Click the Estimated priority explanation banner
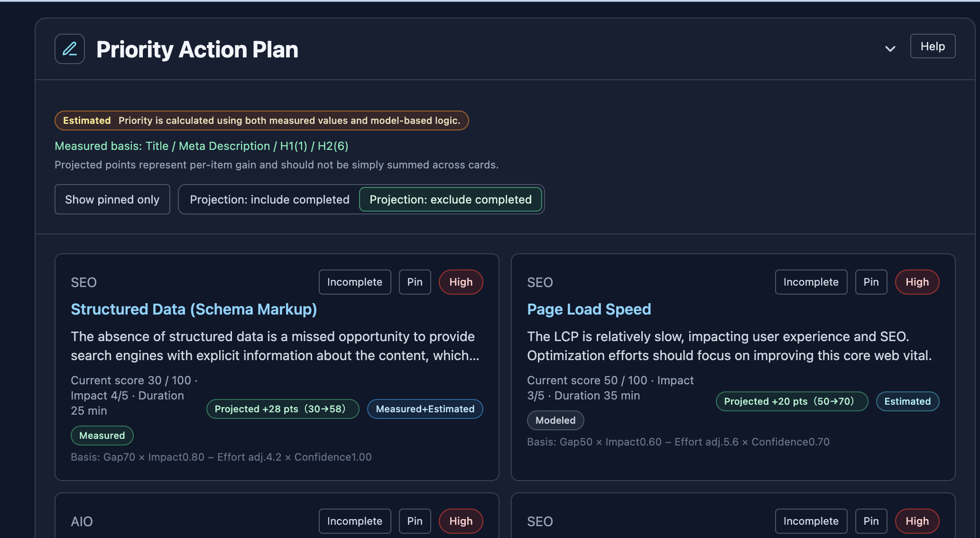 click(x=261, y=121)
